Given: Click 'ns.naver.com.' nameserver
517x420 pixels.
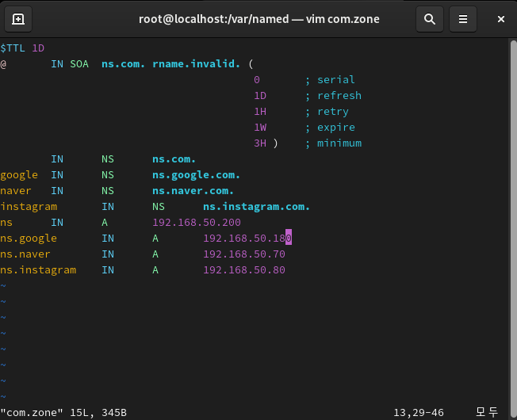Looking at the screenshot, I should [x=193, y=191].
